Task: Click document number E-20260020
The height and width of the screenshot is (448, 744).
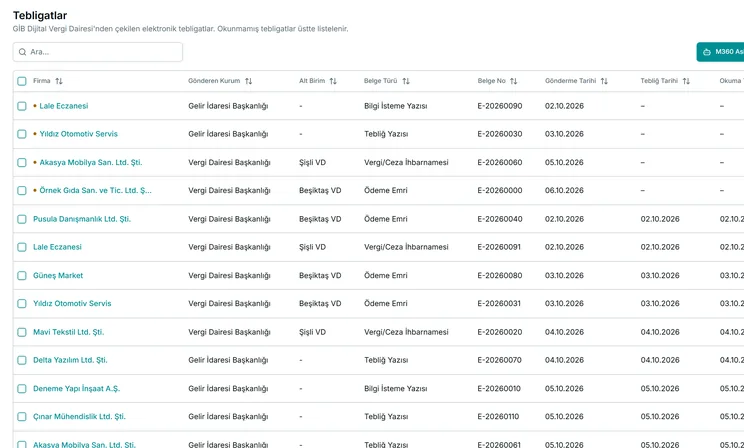Action: tap(500, 332)
